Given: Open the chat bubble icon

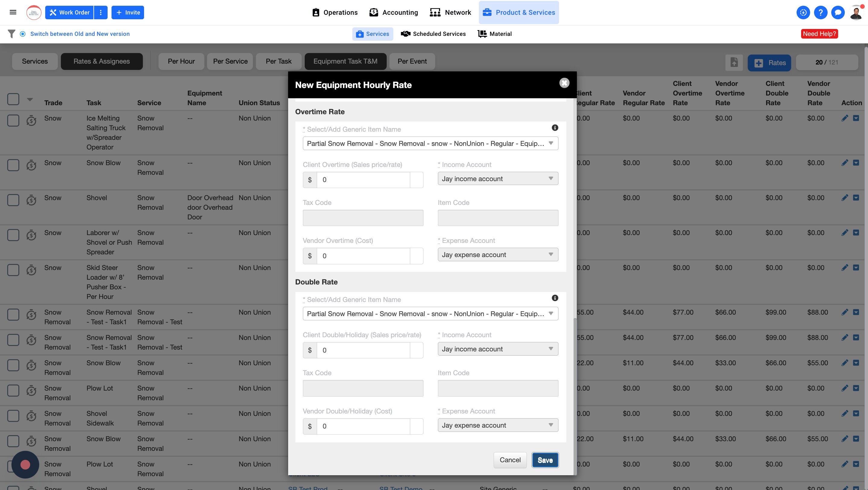Looking at the screenshot, I should [x=838, y=12].
